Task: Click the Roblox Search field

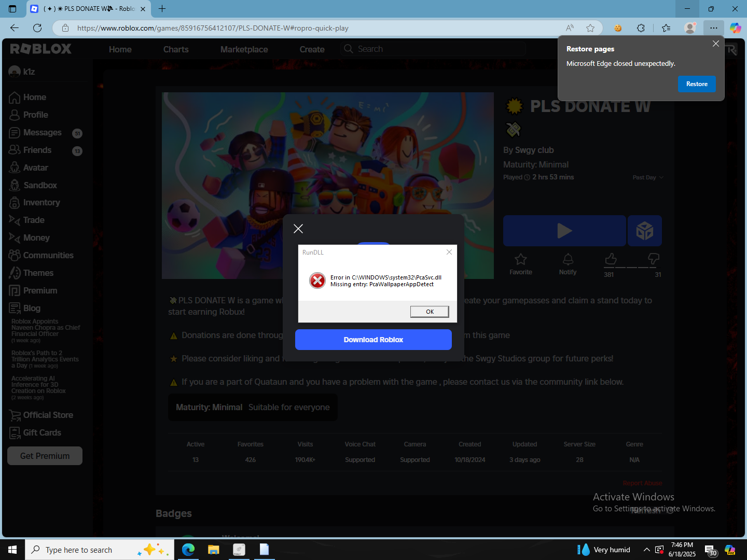Action: click(433, 49)
